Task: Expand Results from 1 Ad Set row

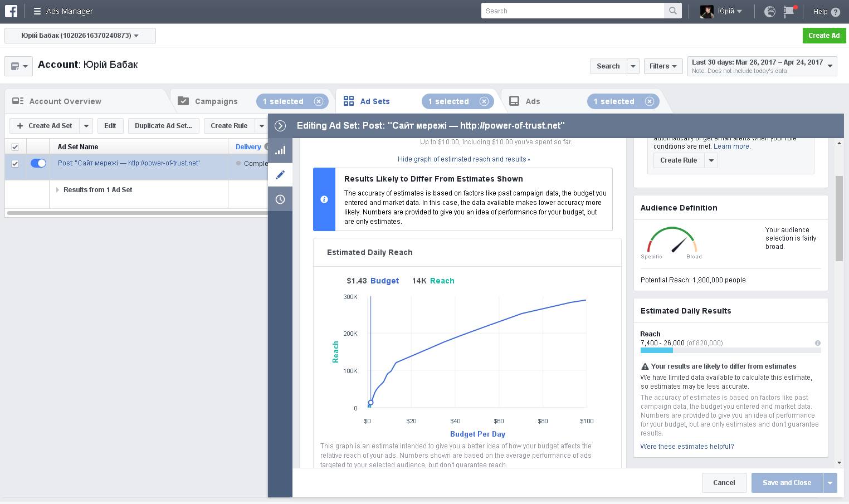Action: [x=57, y=190]
